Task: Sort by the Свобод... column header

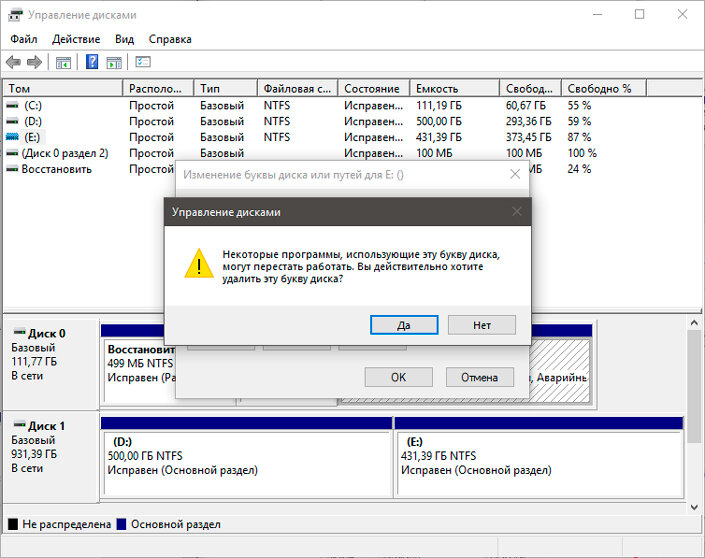Action: pyautogui.click(x=531, y=89)
